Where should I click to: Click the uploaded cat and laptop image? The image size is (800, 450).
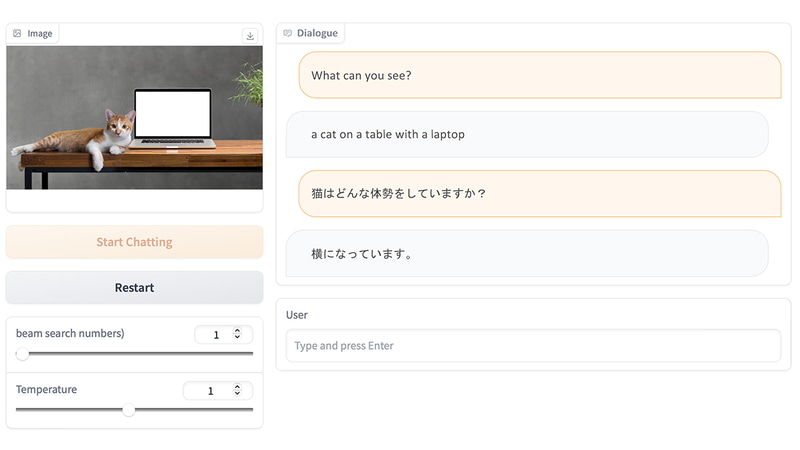(134, 117)
